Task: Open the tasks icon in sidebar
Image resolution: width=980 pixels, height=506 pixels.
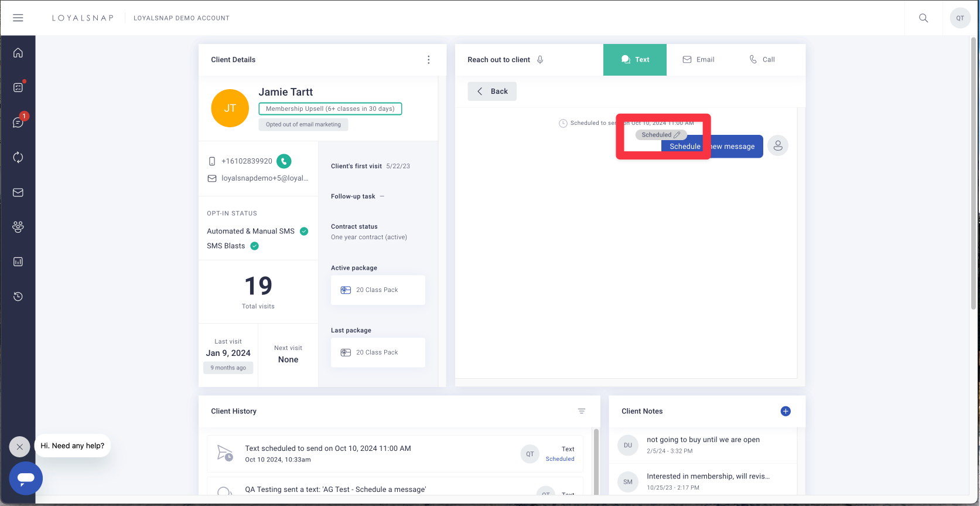Action: [18, 87]
